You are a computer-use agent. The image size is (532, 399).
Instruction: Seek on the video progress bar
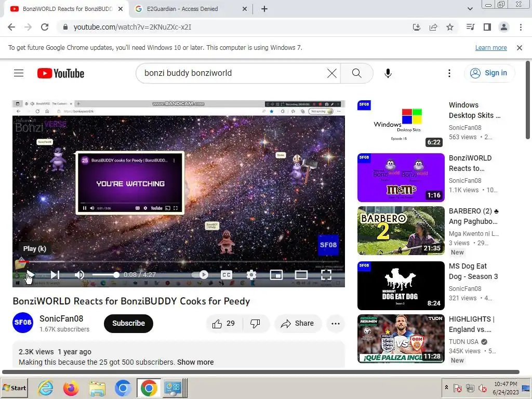click(x=179, y=262)
